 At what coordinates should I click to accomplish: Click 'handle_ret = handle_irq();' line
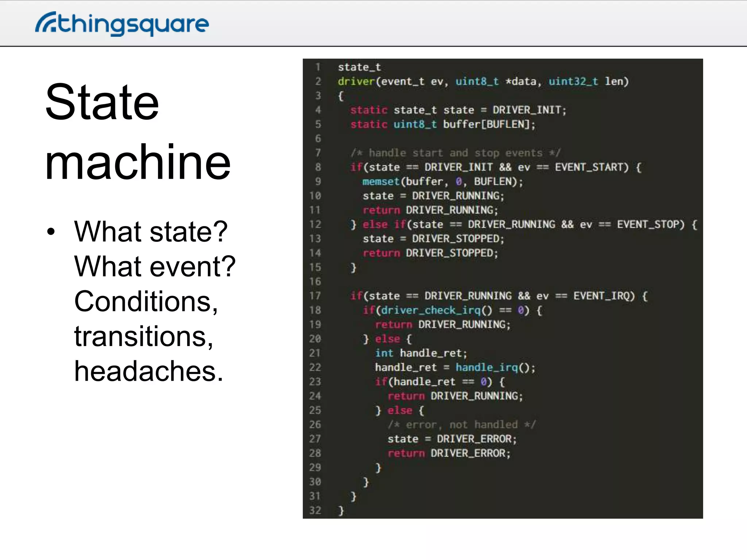455,367
